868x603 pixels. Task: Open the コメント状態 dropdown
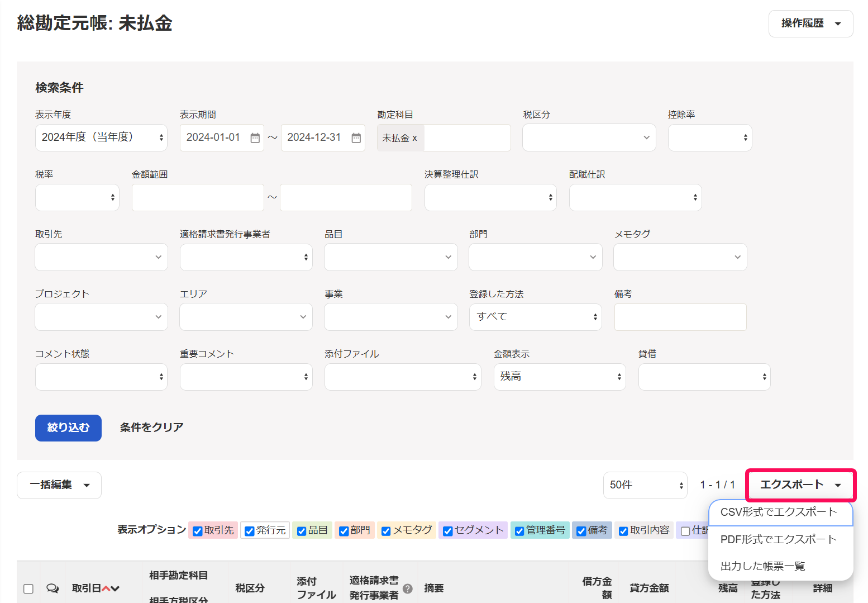[101, 377]
